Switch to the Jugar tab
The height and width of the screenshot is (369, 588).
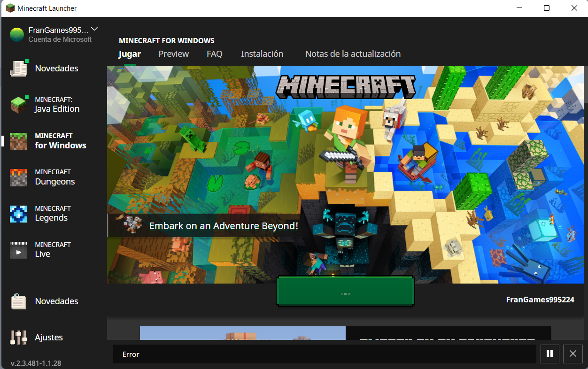click(130, 54)
